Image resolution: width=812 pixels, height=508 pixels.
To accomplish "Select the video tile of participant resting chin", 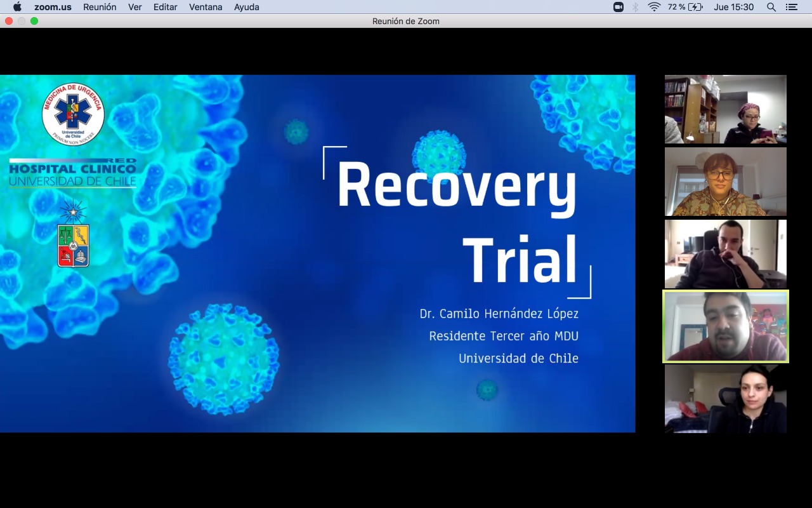I will coord(725,254).
